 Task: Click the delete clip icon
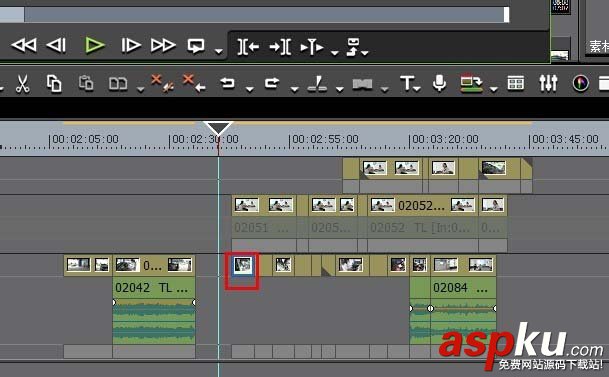(x=162, y=83)
